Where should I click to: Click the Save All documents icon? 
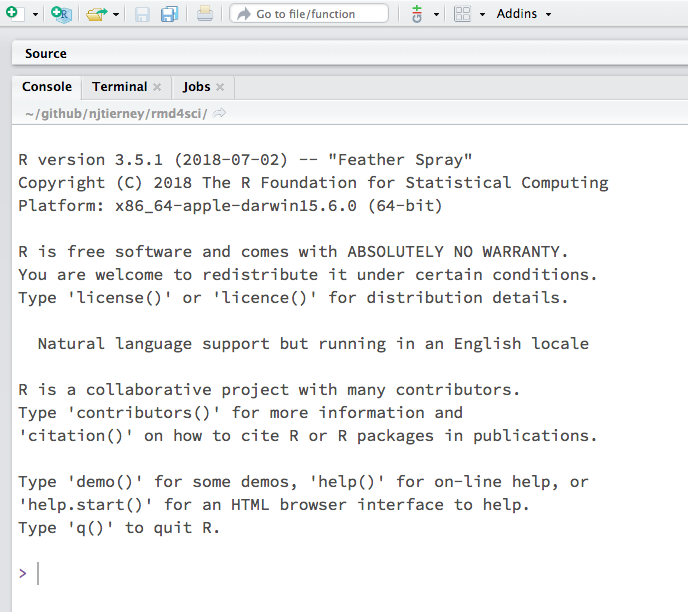(x=169, y=14)
